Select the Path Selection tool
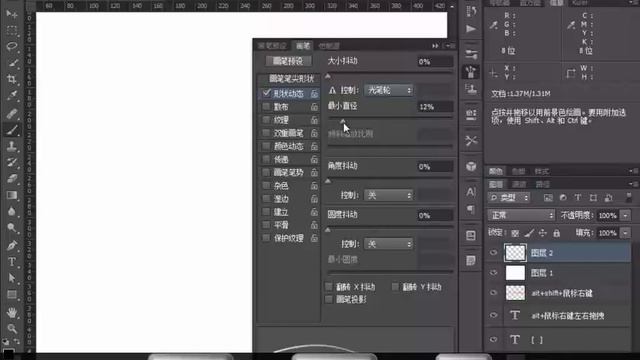This screenshot has height=360, width=640. pos(12,278)
